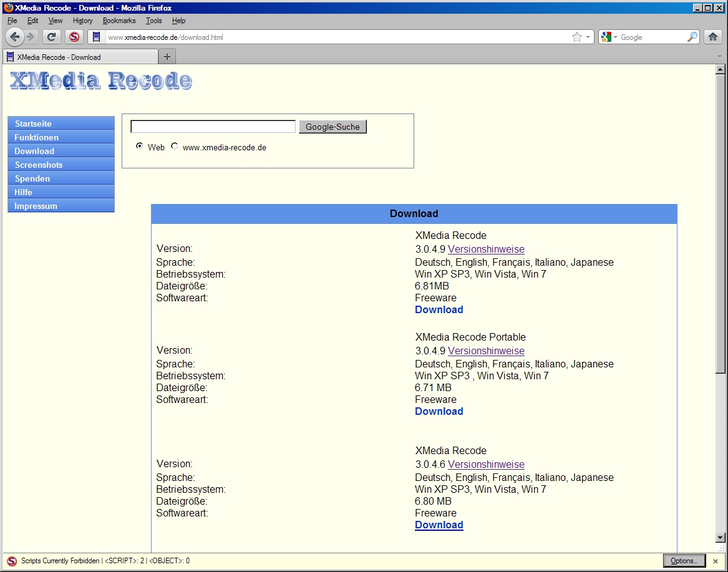
Task: Expand the list-all-tabs arrow in the tab strip
Action: [x=719, y=57]
